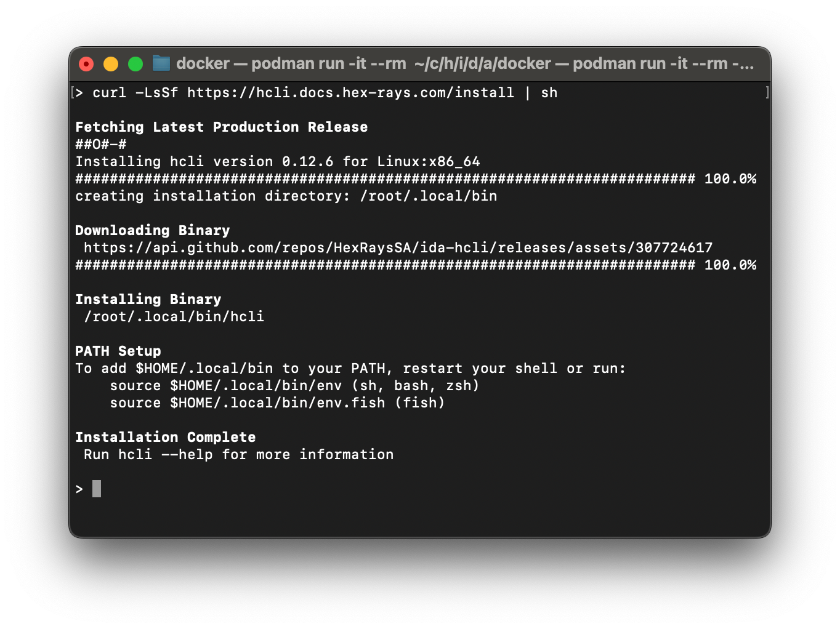
Task: Click the api.github.com releases asset URL
Action: click(399, 247)
